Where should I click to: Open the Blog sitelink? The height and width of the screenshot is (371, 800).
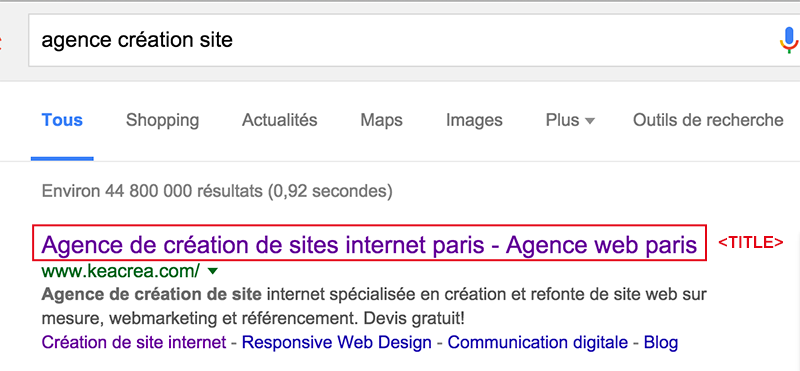pos(661,342)
